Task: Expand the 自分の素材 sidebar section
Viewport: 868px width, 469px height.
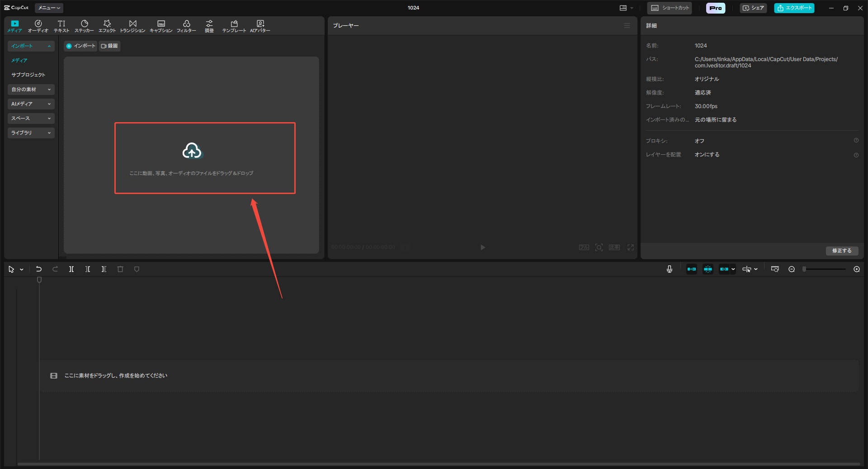Action: coord(31,90)
